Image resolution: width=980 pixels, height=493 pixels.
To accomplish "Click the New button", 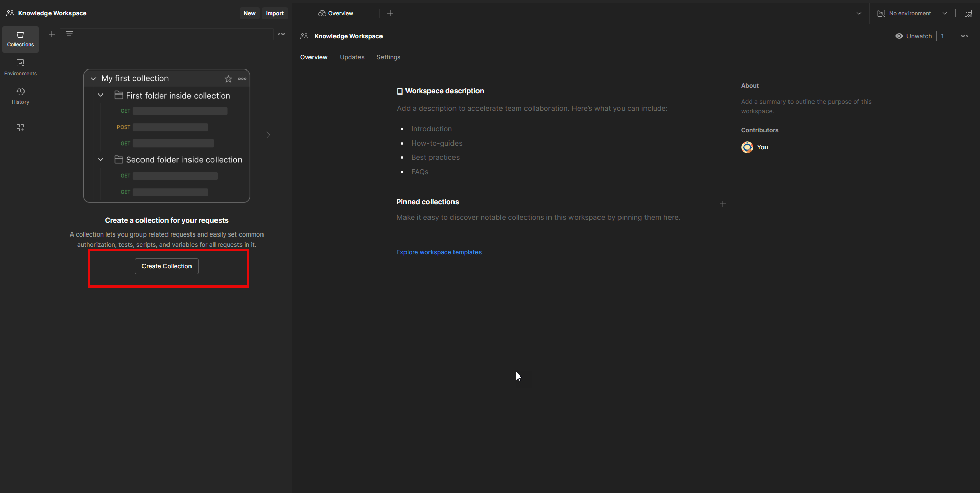I will coord(249,13).
